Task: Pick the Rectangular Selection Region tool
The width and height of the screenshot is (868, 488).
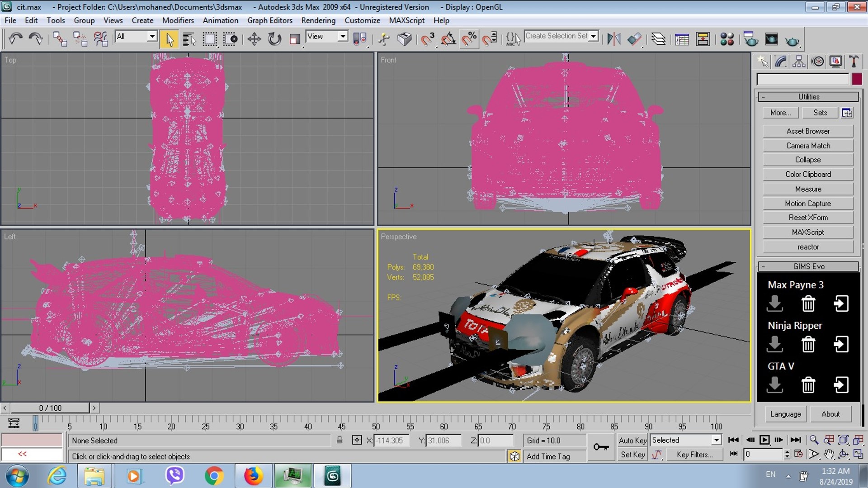Action: pos(210,39)
